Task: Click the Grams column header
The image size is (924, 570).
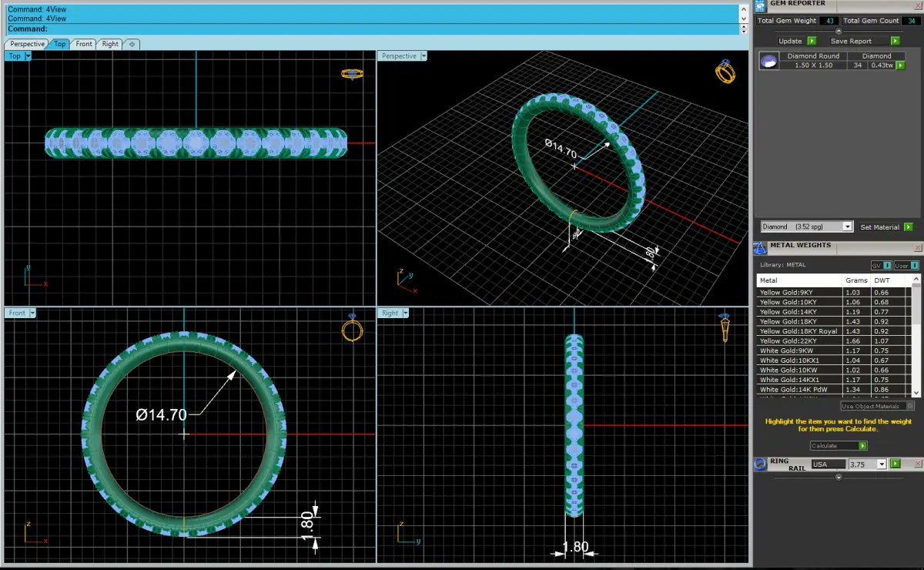Action: pyautogui.click(x=857, y=281)
